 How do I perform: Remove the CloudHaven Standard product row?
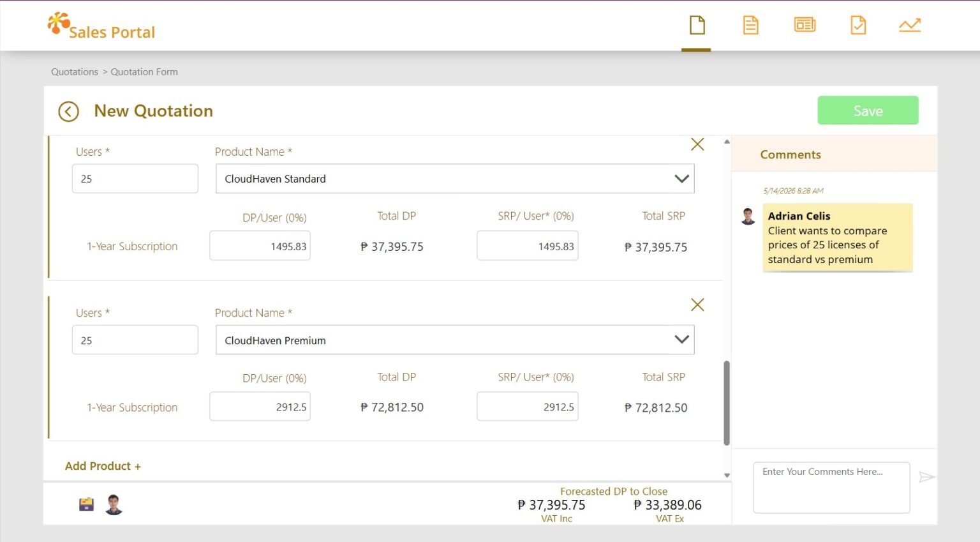coord(697,144)
